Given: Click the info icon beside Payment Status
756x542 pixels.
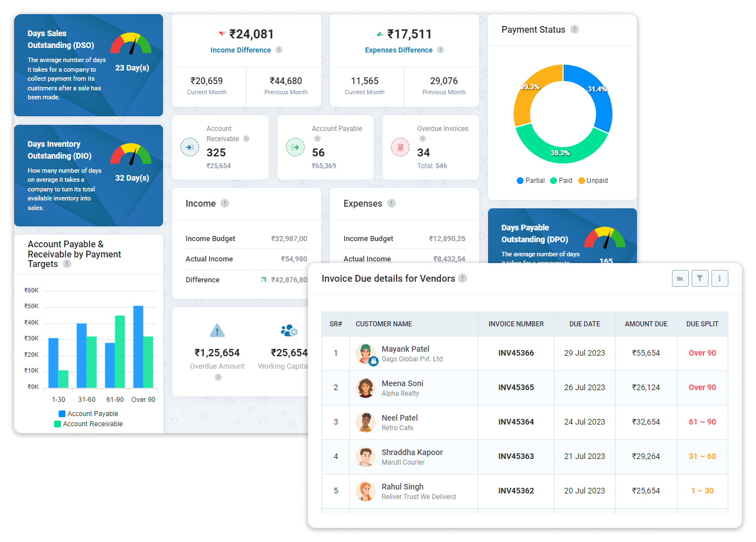Looking at the screenshot, I should (574, 29).
